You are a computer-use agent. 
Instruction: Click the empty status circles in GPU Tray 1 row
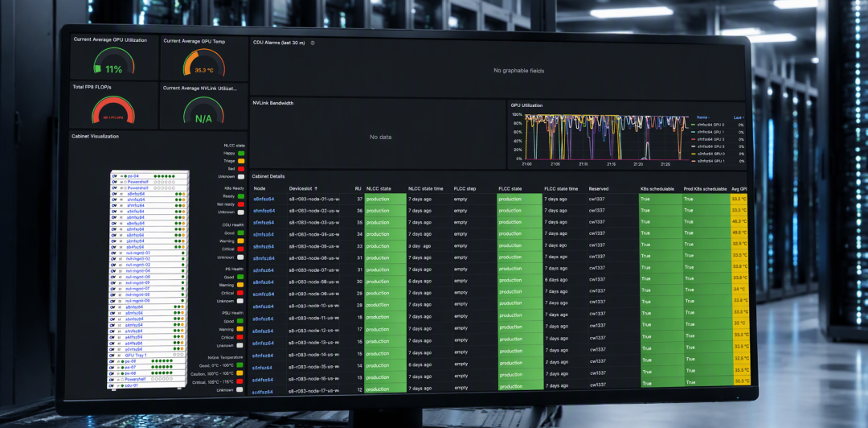(178, 355)
